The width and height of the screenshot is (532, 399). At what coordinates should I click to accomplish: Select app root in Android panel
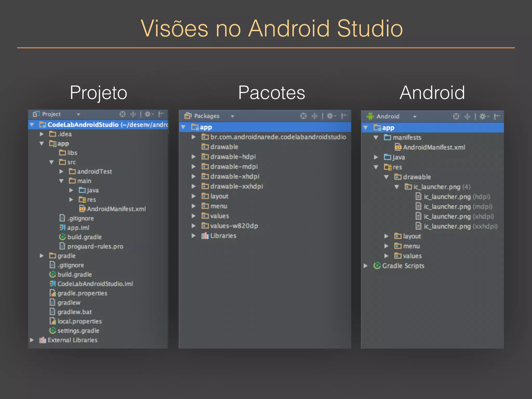(433, 128)
